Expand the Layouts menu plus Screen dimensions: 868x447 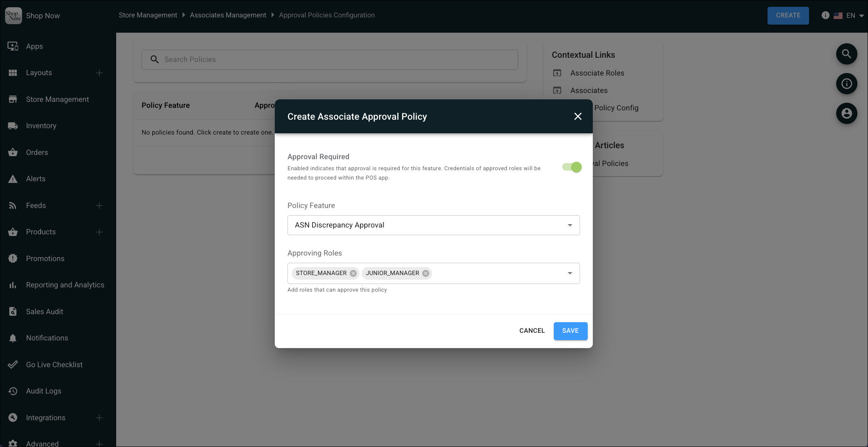(99, 73)
